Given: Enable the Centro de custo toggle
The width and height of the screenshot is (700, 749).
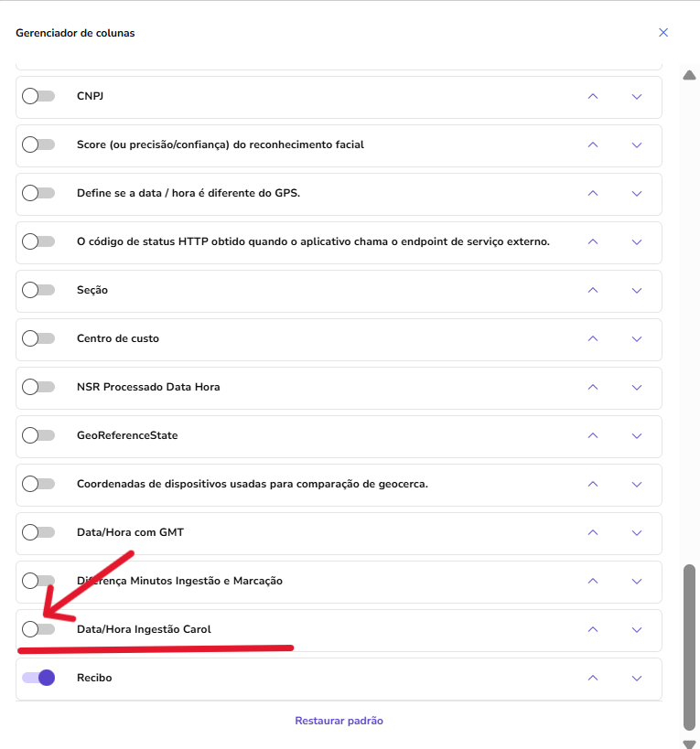Looking at the screenshot, I should coord(38,338).
